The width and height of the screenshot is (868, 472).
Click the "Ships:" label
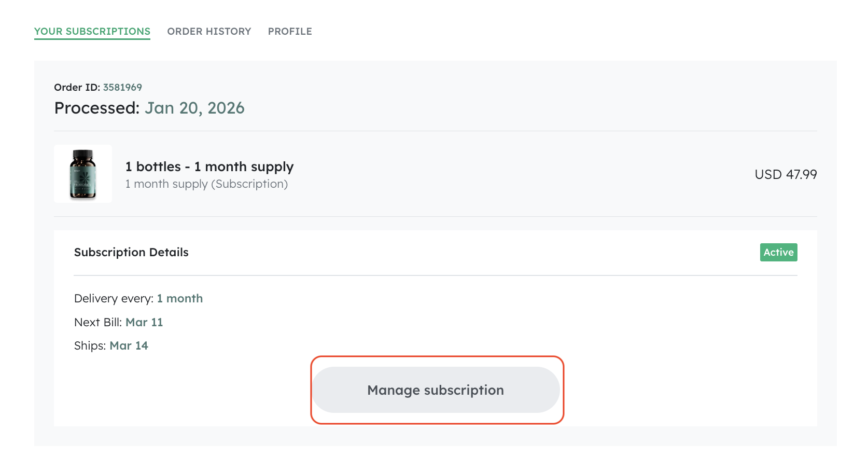point(90,346)
